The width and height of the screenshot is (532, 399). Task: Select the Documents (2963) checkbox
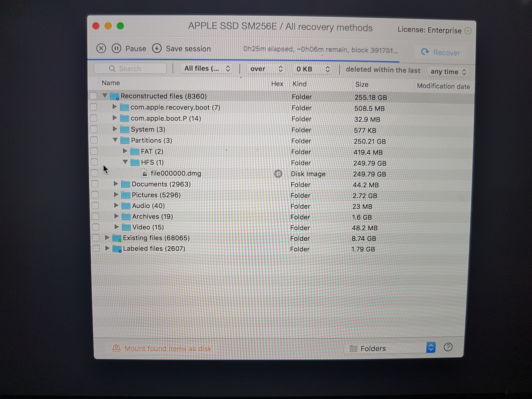point(95,184)
